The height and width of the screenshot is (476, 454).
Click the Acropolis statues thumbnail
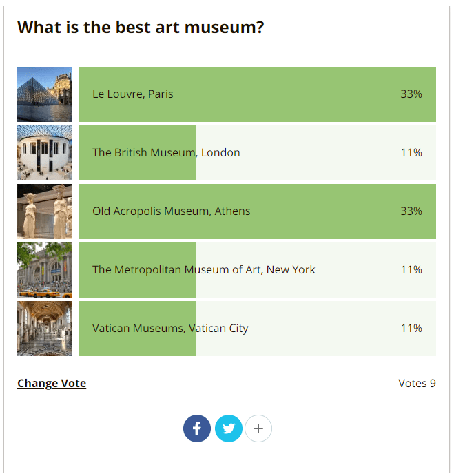[x=45, y=211]
